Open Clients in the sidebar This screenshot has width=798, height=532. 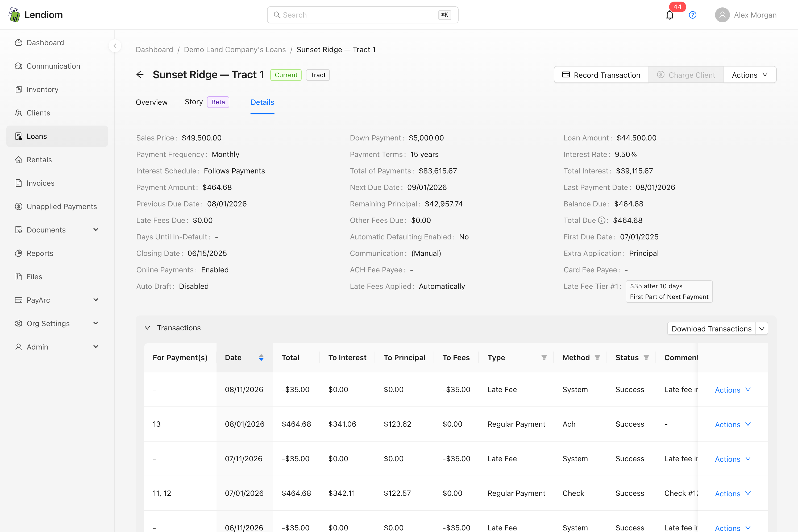tap(57, 113)
